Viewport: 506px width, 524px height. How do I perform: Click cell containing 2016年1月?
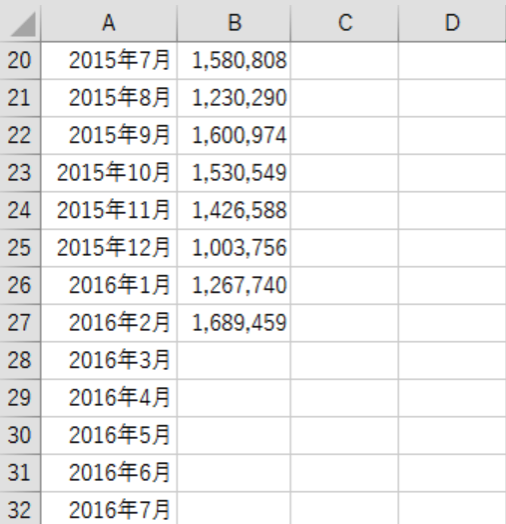pyautogui.click(x=109, y=285)
